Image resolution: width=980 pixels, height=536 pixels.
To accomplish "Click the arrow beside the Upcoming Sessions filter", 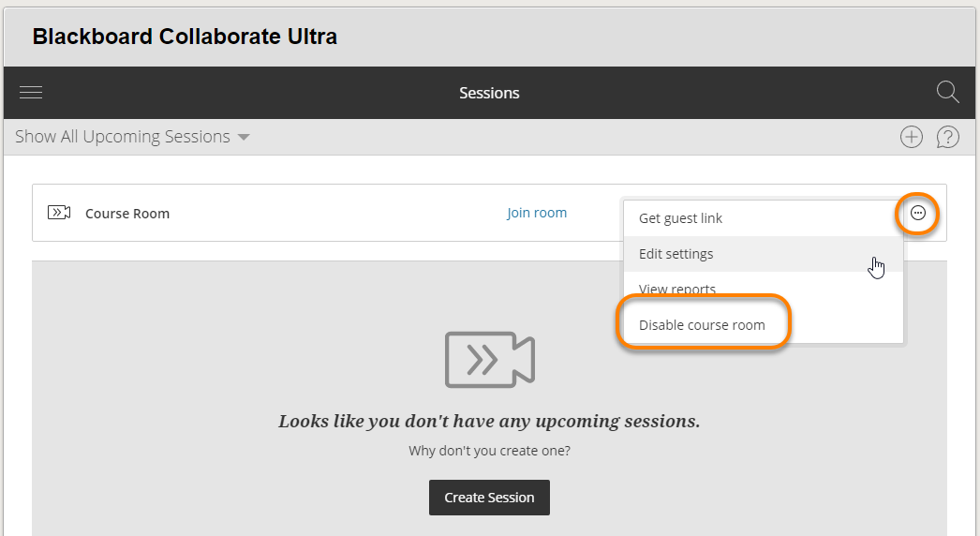I will point(244,138).
